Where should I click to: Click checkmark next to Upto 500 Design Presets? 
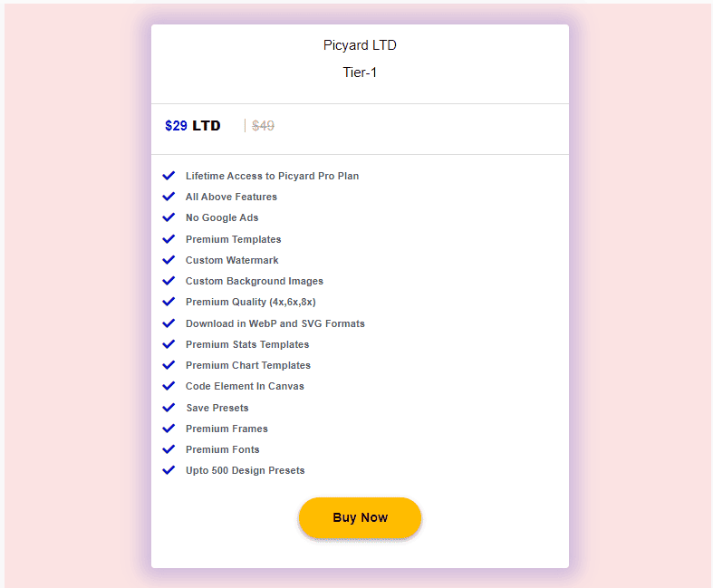pyautogui.click(x=169, y=470)
